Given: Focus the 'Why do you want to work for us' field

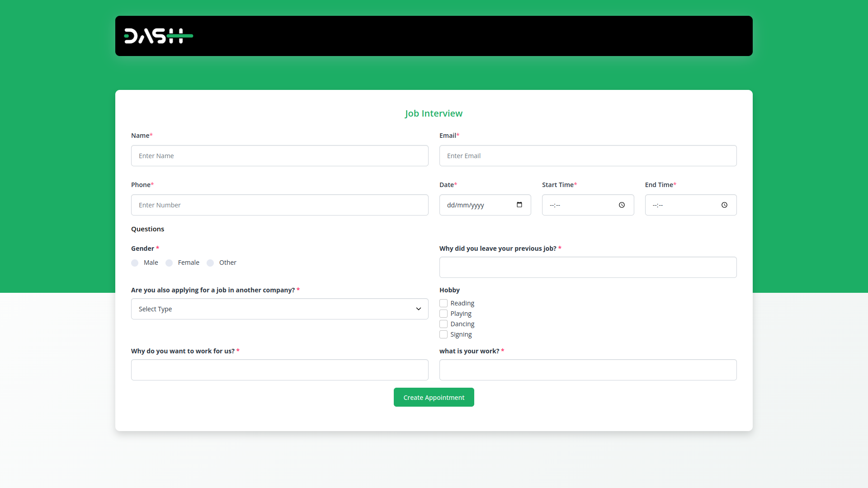Looking at the screenshot, I should 279,370.
